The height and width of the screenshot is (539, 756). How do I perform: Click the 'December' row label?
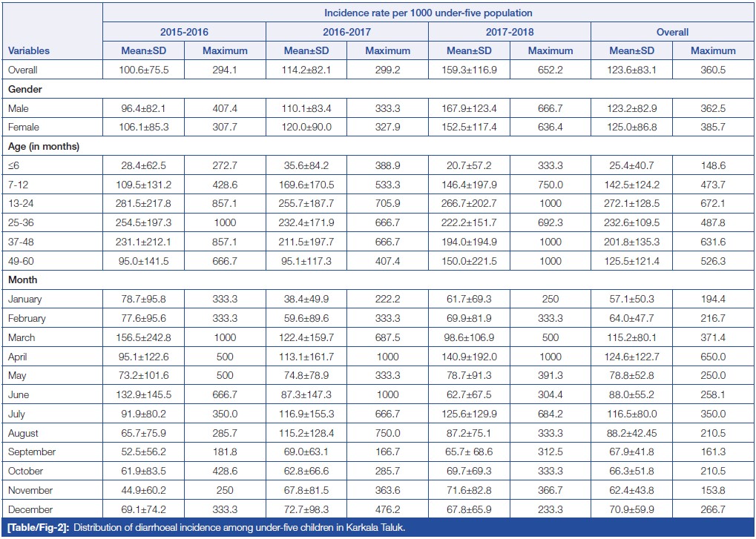pos(29,509)
